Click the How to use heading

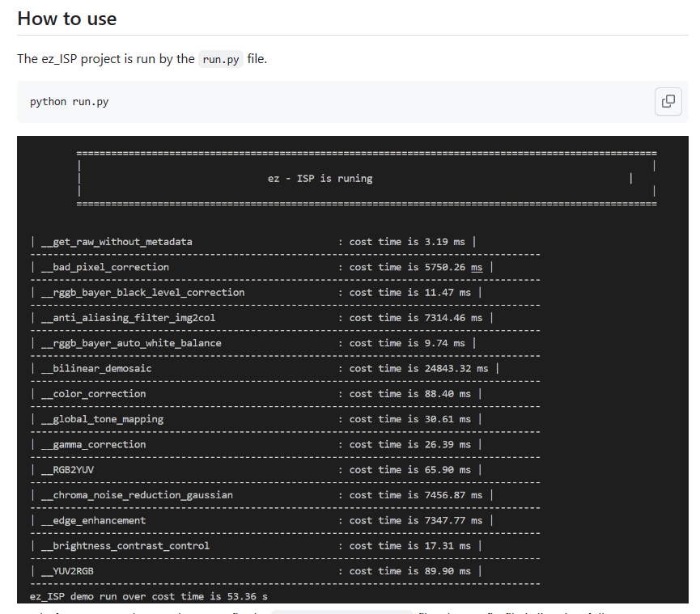[67, 18]
